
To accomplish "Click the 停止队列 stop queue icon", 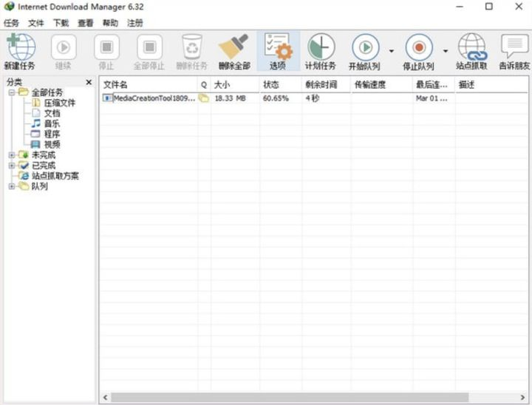I will [x=418, y=50].
